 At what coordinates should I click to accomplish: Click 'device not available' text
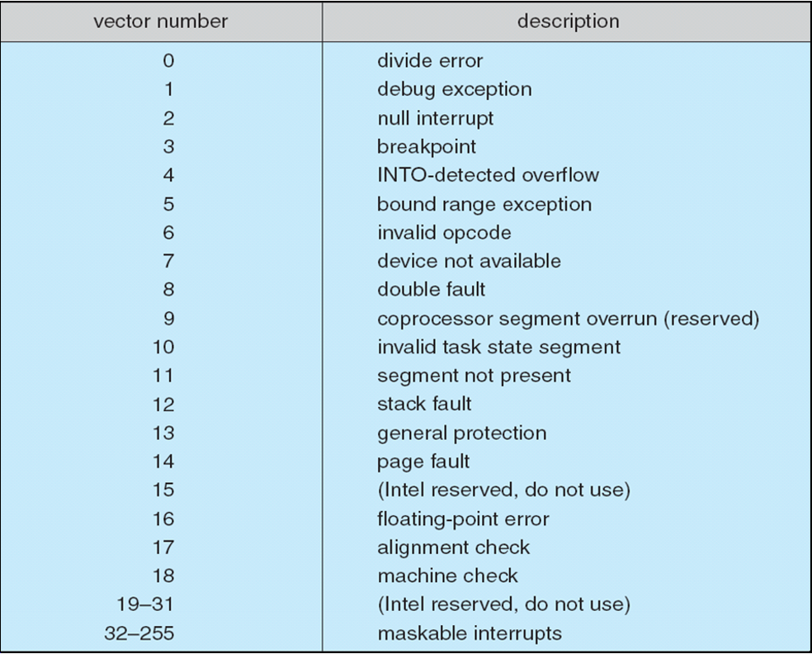[x=469, y=261]
